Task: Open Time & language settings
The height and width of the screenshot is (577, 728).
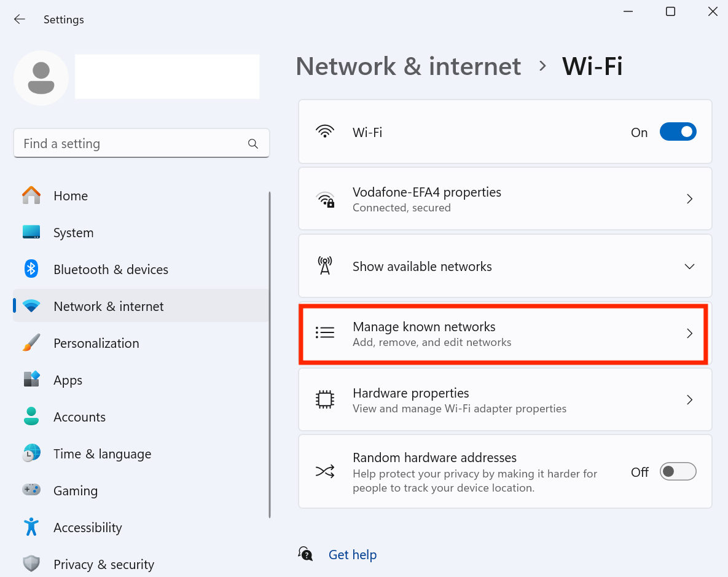Action: 102,453
